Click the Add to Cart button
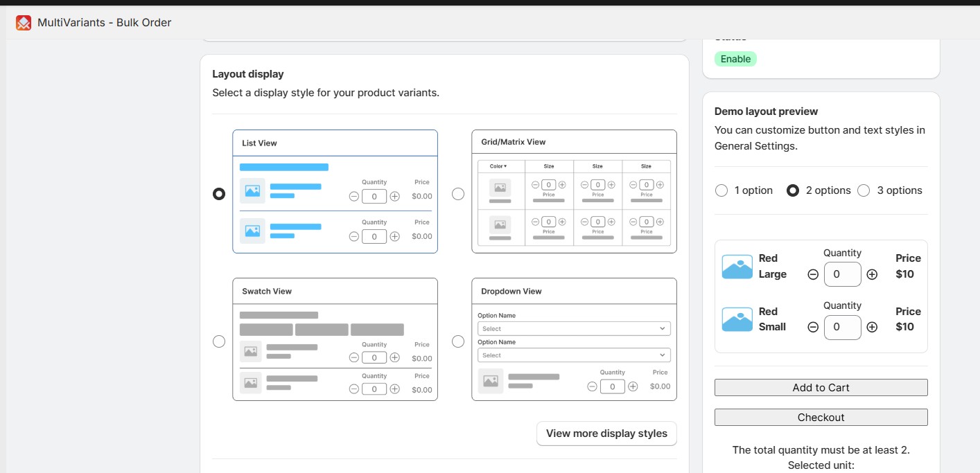 (821, 387)
